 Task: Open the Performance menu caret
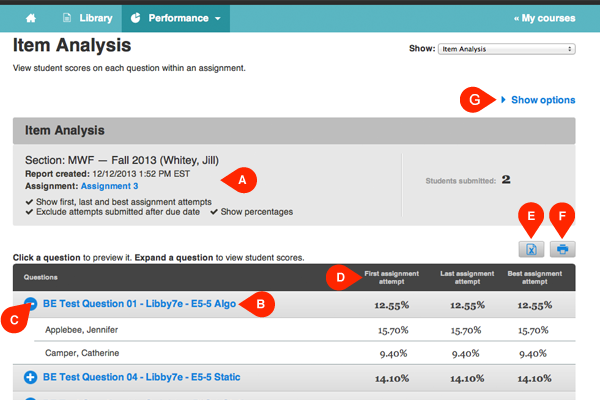tap(218, 18)
